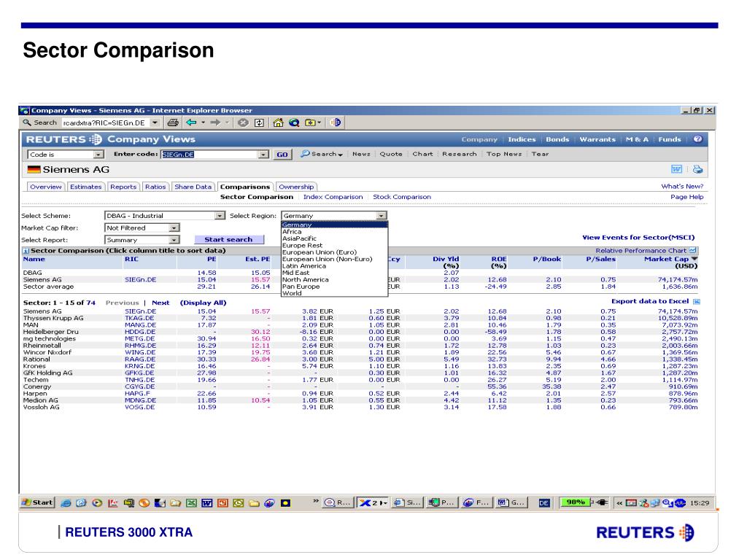Open the Ratios tab
This screenshot has height=560, width=747.
click(x=155, y=187)
